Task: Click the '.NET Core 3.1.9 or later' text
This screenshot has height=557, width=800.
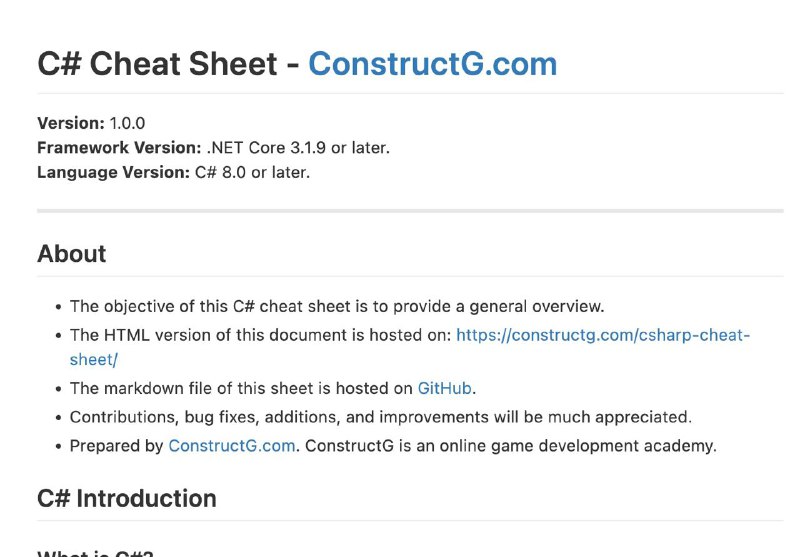Action: 298,148
